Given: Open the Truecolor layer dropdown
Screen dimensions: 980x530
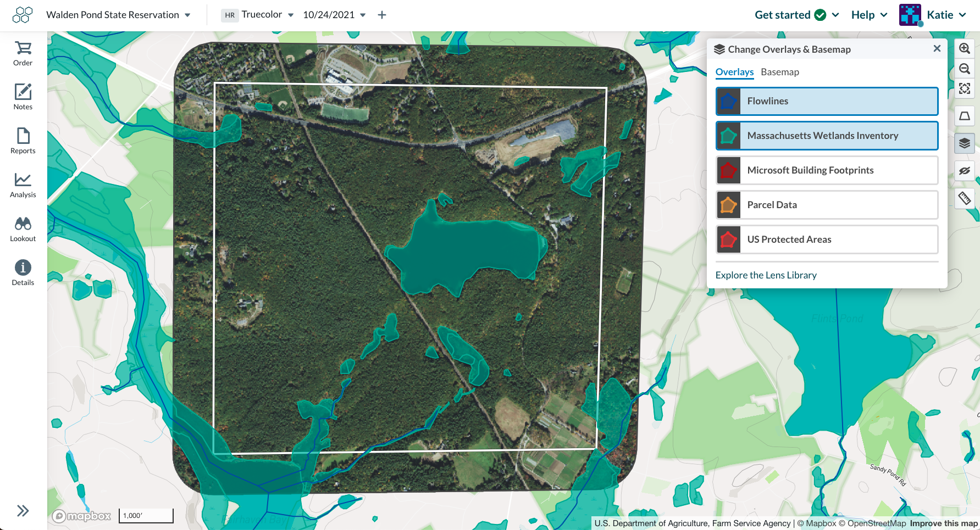Looking at the screenshot, I should [x=267, y=15].
